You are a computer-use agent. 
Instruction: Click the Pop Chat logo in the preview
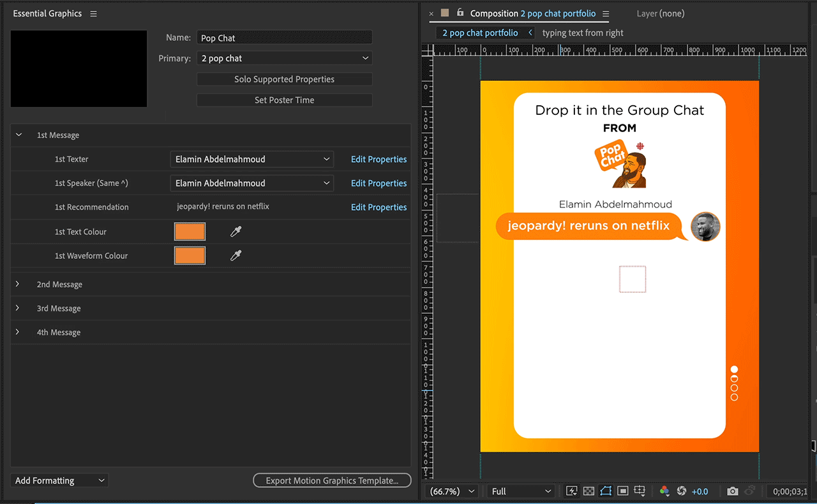(x=620, y=164)
